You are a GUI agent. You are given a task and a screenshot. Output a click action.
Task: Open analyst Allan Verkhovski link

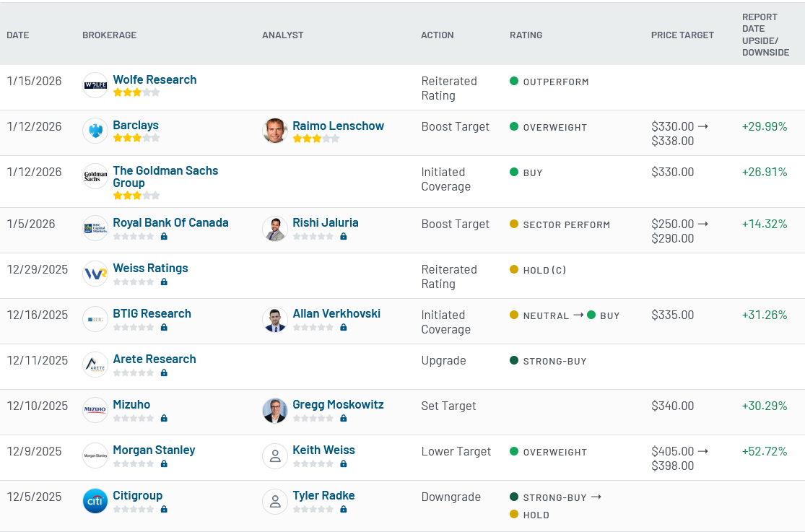[x=336, y=313]
